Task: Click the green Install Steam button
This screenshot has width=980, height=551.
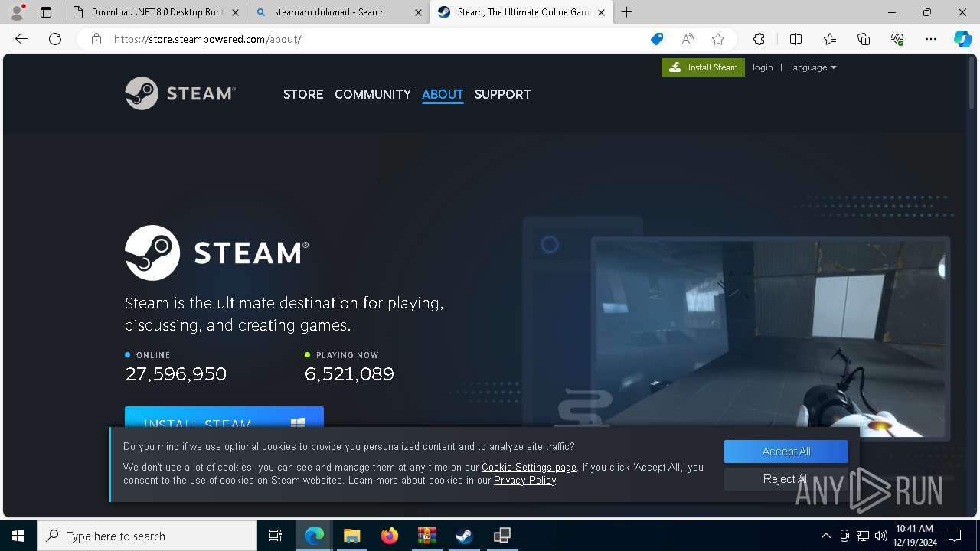Action: click(x=703, y=67)
